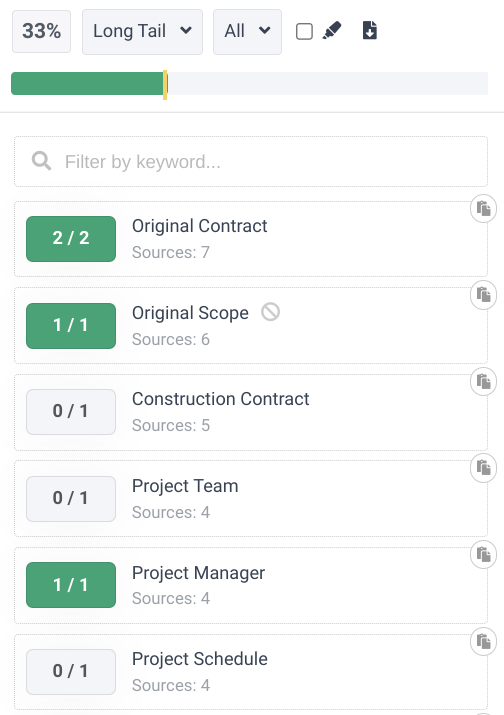Copy the Project Schedule keyword
The image size is (504, 715).
tap(483, 642)
